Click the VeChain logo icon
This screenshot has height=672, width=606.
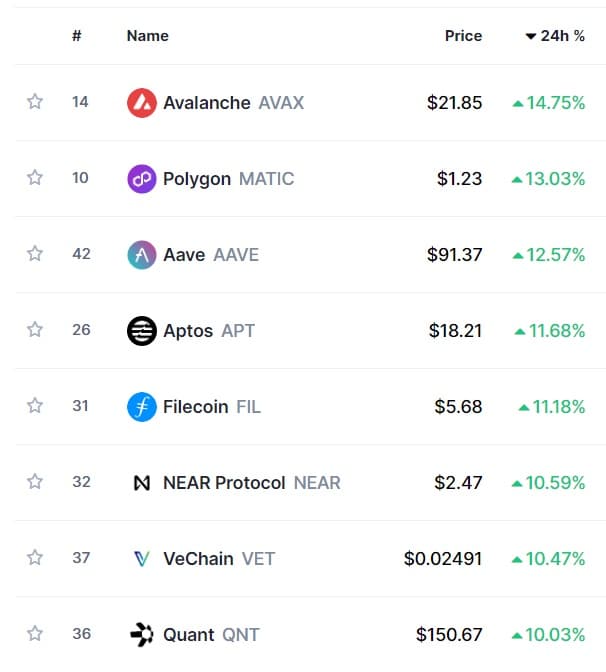click(x=141, y=559)
